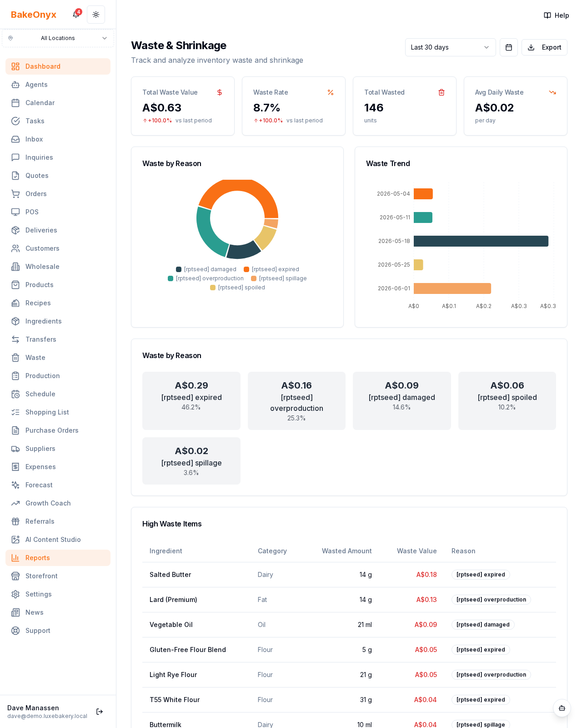Click the Production clipboard icon

click(x=15, y=376)
